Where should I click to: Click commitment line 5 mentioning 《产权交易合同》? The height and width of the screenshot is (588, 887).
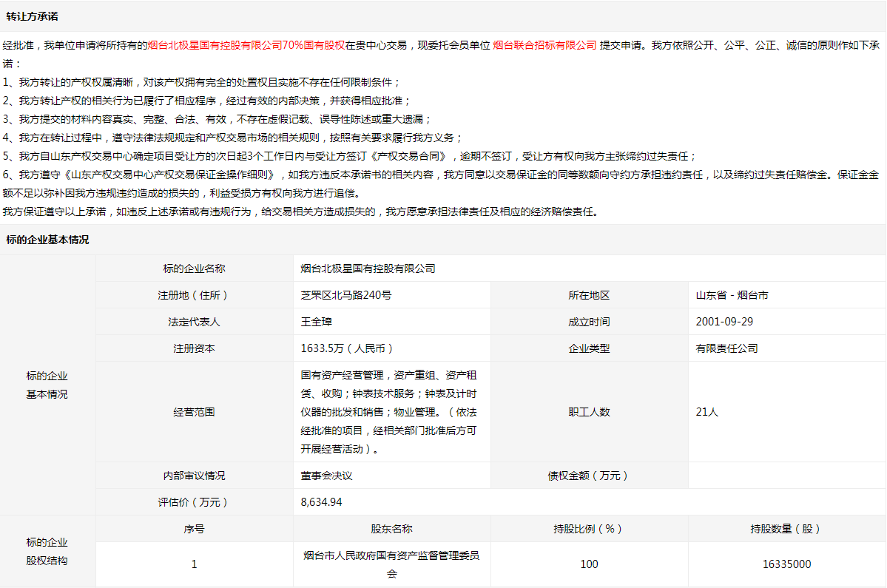click(349, 157)
